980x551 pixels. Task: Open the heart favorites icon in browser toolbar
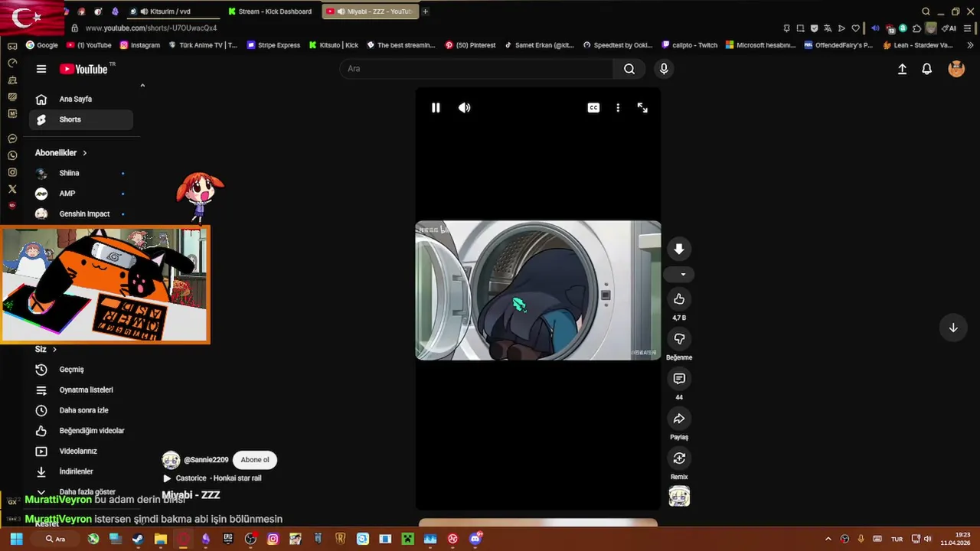855,28
